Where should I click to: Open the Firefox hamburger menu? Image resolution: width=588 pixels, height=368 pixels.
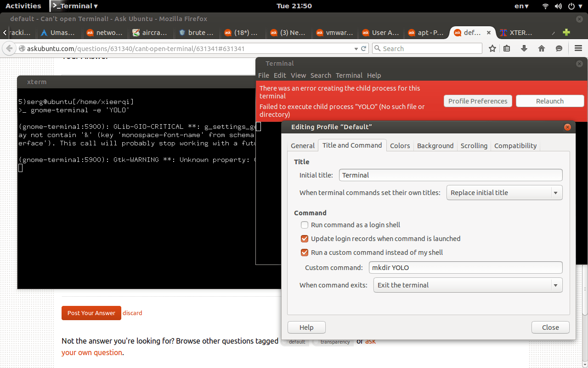tap(578, 48)
